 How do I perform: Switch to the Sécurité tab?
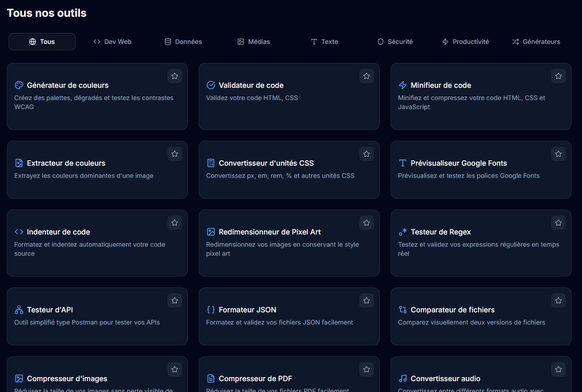click(395, 42)
